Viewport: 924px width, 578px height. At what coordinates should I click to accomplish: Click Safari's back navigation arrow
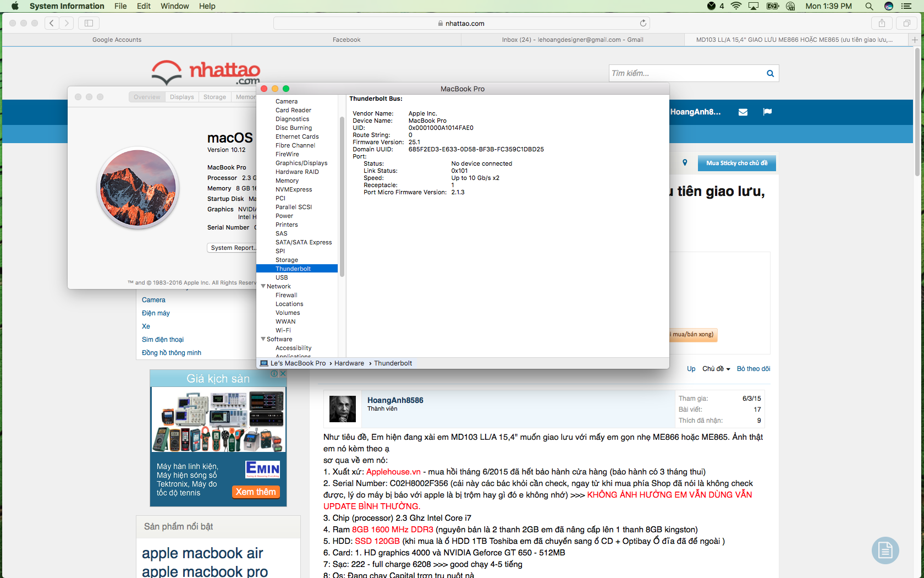coord(52,23)
